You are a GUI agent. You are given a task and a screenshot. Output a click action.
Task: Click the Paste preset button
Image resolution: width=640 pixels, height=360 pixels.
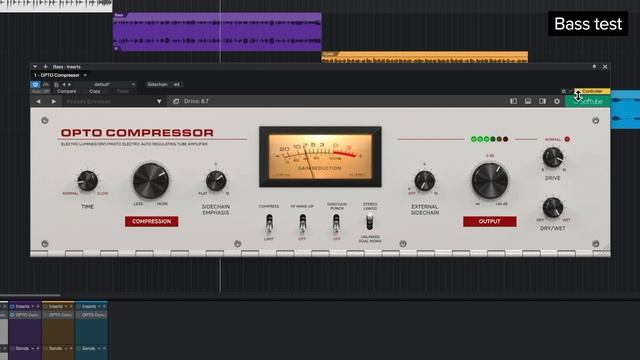point(122,91)
